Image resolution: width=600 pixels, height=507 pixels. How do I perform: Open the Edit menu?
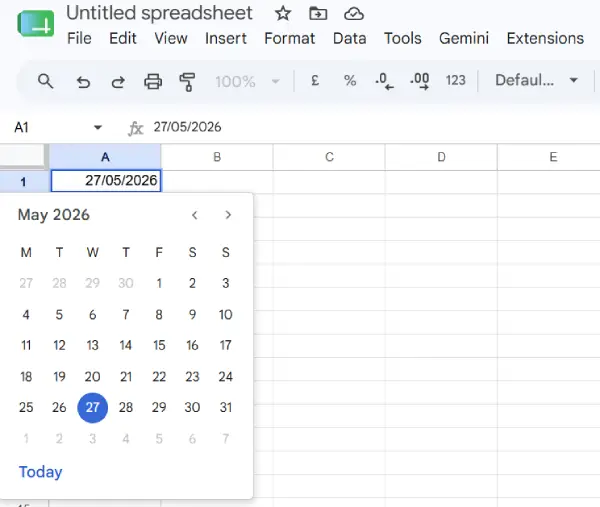[x=122, y=38]
